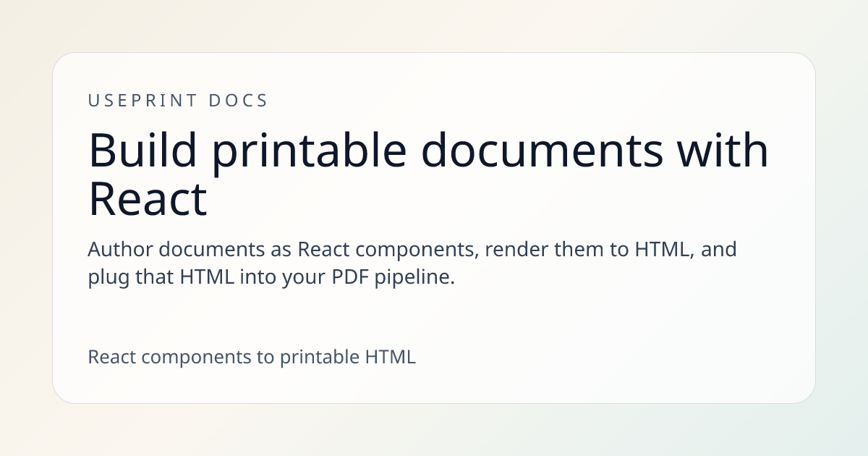Click the "USEPRINT DOCS" label
The image size is (868, 456).
[x=178, y=101]
